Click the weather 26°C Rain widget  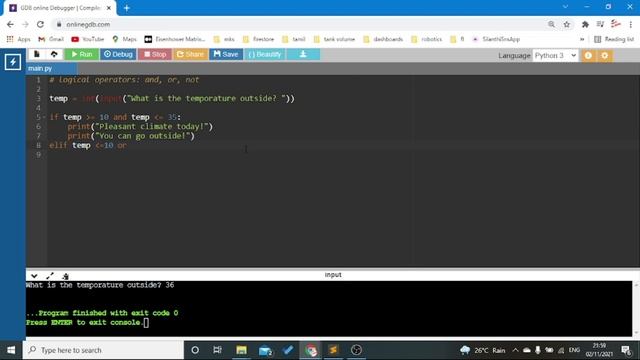482,350
